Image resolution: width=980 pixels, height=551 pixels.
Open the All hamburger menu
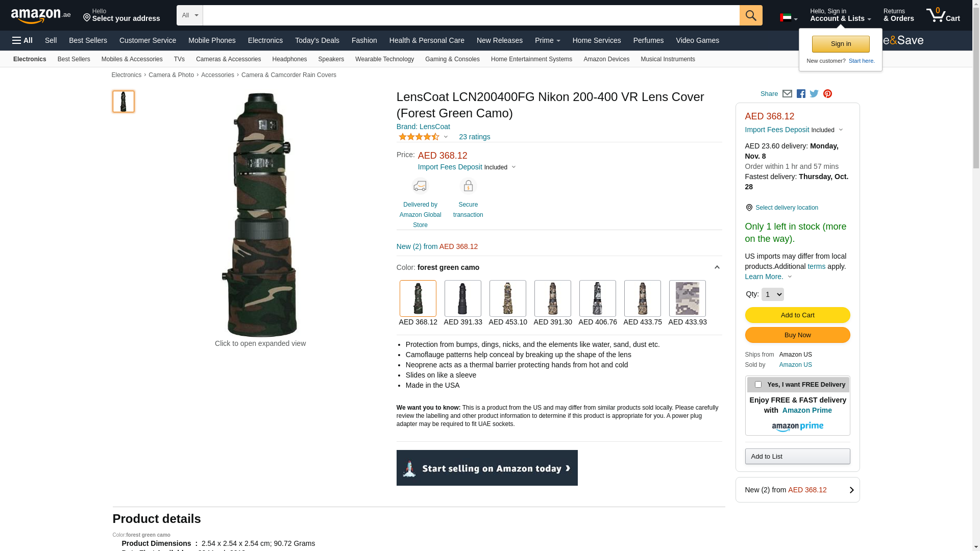coord(22,40)
